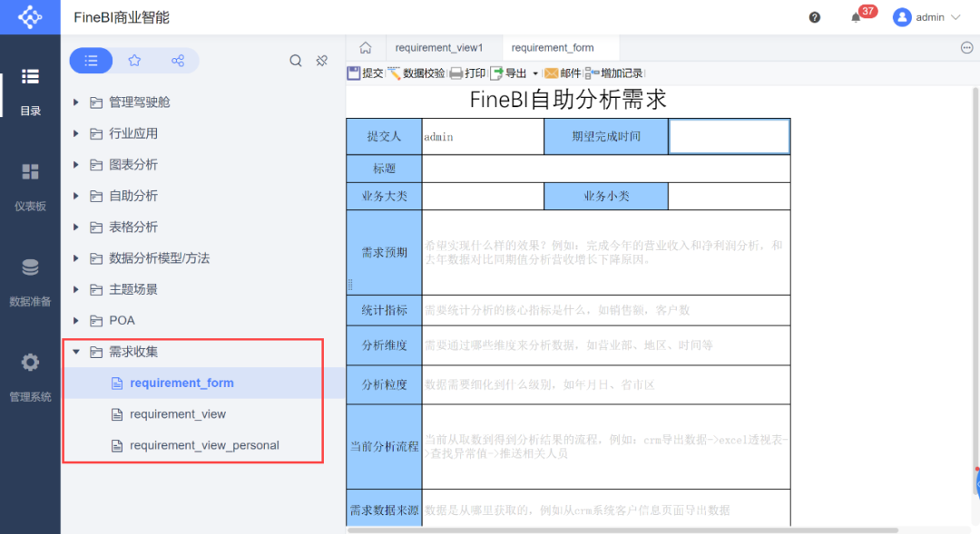Screen dimensions: 980x534
Task: Click the 统计指标 input field
Action: pyautogui.click(x=606, y=310)
